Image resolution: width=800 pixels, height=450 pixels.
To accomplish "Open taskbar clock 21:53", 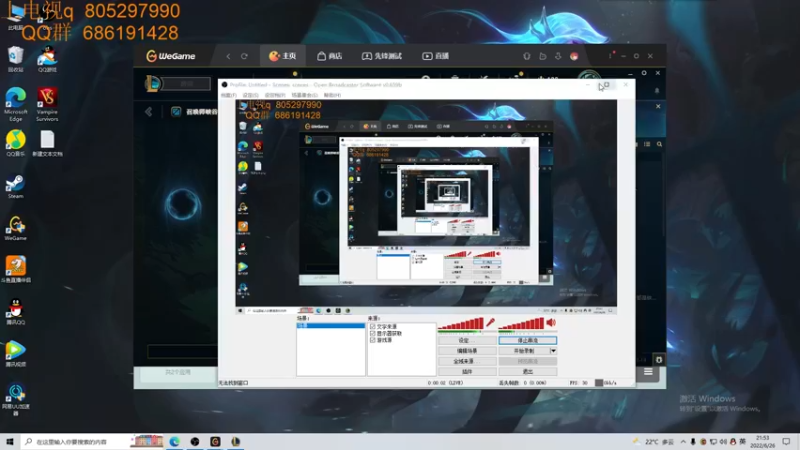I will click(x=762, y=442).
